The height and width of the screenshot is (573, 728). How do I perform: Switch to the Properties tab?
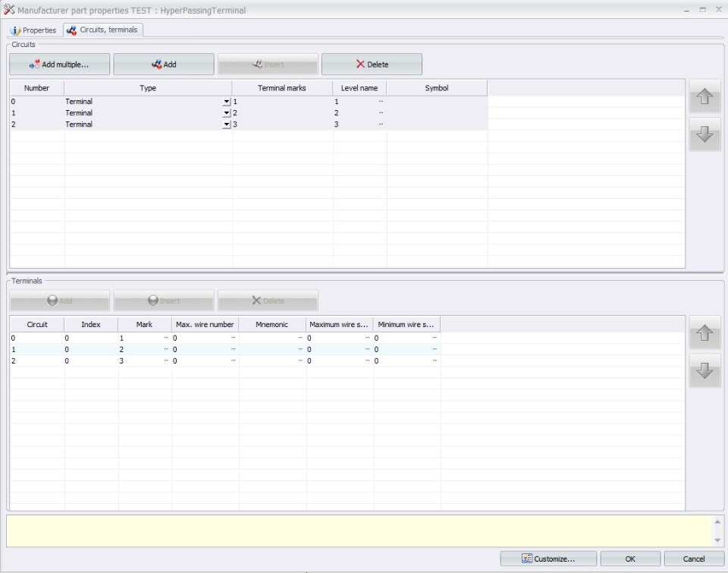coord(33,30)
